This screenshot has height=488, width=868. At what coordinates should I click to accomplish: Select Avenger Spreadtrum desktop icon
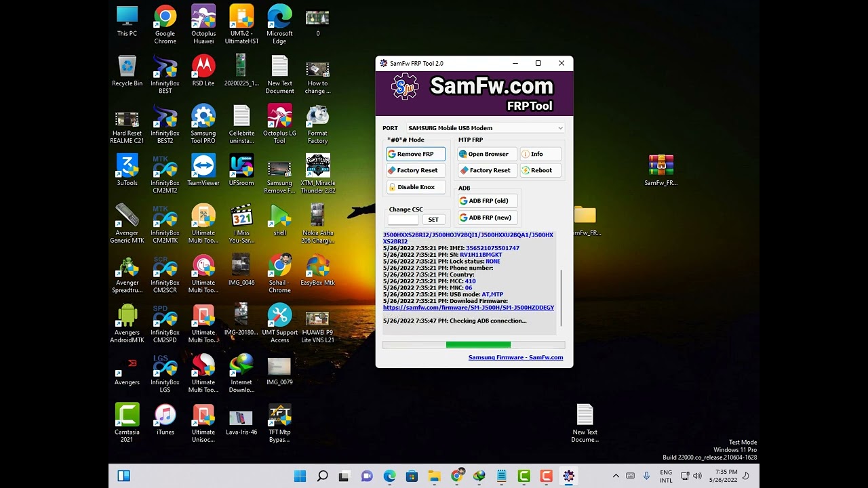click(127, 274)
